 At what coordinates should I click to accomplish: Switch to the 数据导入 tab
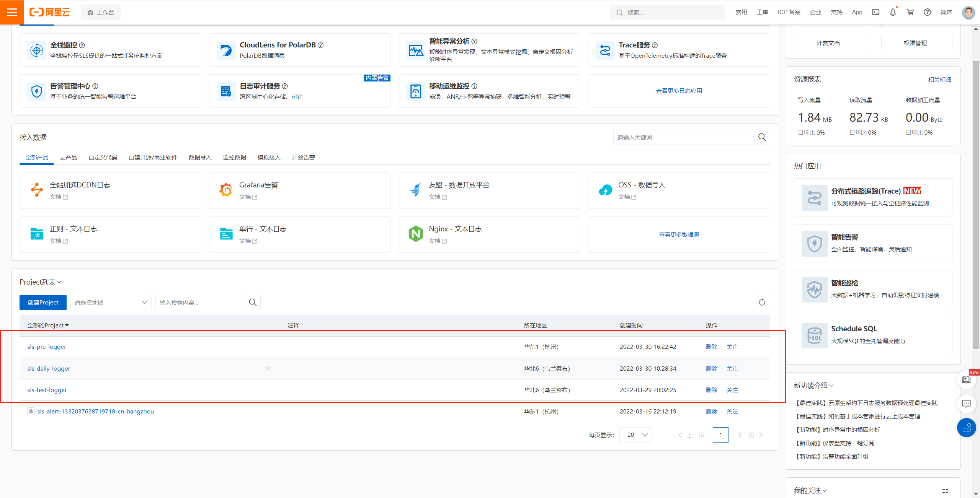[x=200, y=158]
